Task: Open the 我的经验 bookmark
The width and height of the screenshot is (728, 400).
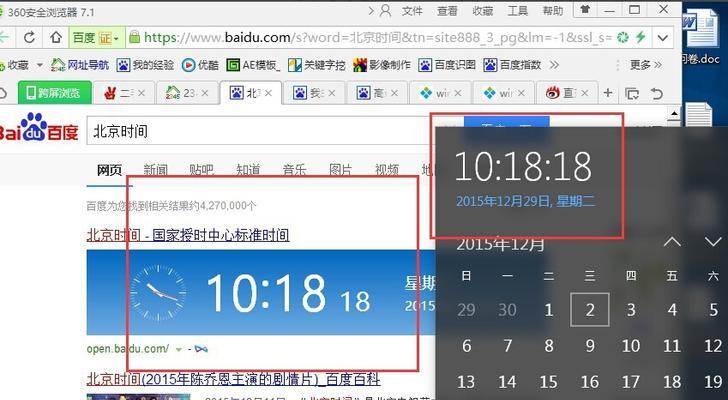Action: [146, 65]
